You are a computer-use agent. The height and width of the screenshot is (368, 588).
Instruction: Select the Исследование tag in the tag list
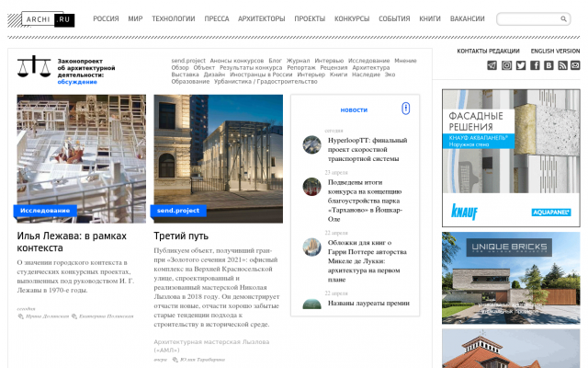[368, 61]
